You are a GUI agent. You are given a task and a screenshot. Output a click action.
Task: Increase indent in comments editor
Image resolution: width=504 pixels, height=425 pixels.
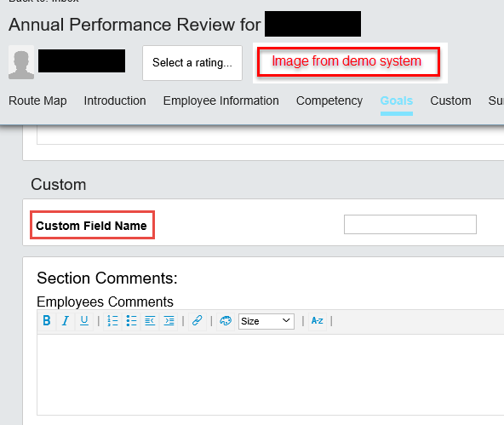(x=169, y=321)
